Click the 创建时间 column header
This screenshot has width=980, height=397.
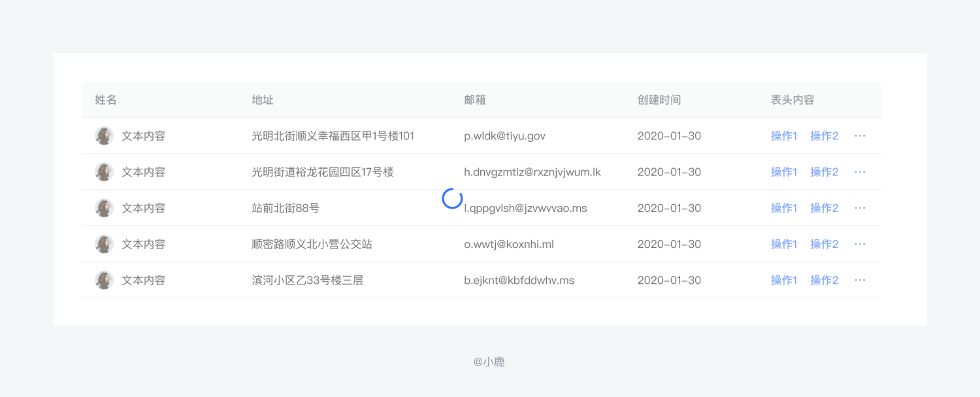click(x=659, y=100)
